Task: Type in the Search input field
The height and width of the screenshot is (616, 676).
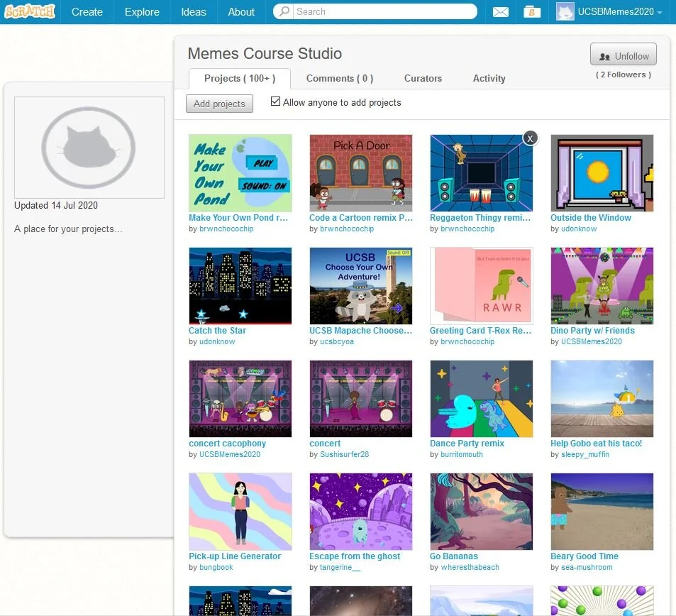Action: (x=383, y=12)
